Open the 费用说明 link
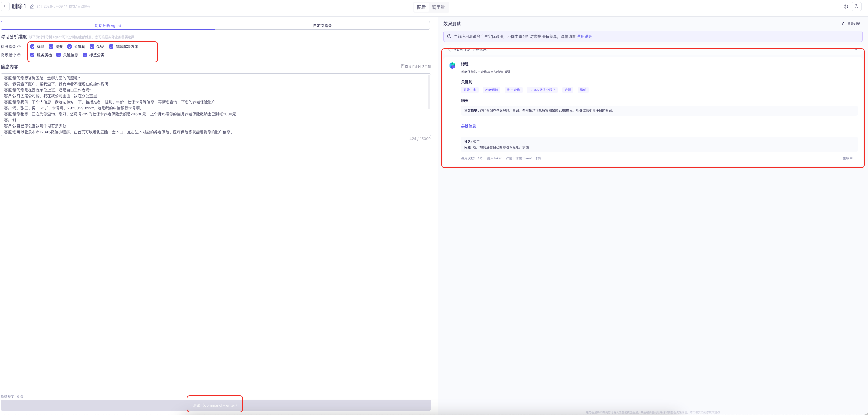Viewport: 868px width, 415px height. click(x=584, y=36)
